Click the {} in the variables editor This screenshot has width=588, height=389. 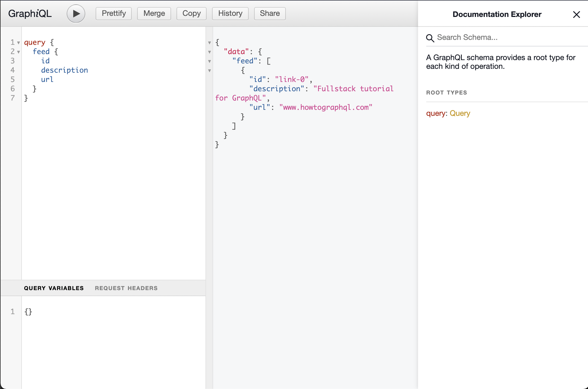[28, 312]
